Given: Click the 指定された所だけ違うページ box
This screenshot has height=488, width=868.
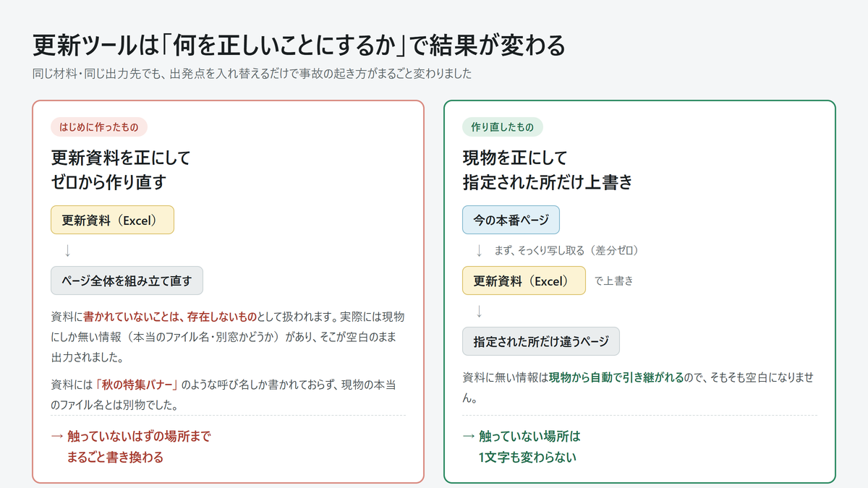Looking at the screenshot, I should tap(541, 341).
